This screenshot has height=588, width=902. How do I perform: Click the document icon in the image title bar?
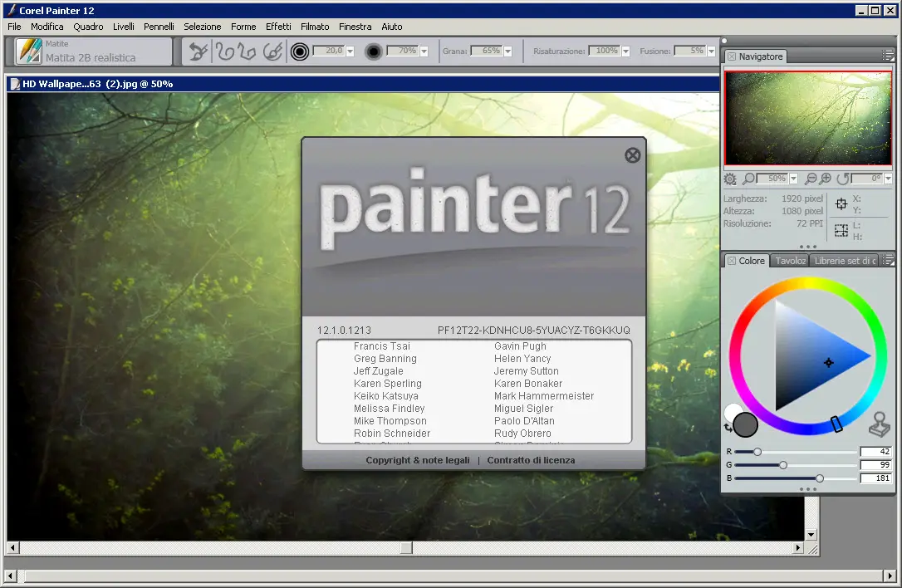[15, 84]
